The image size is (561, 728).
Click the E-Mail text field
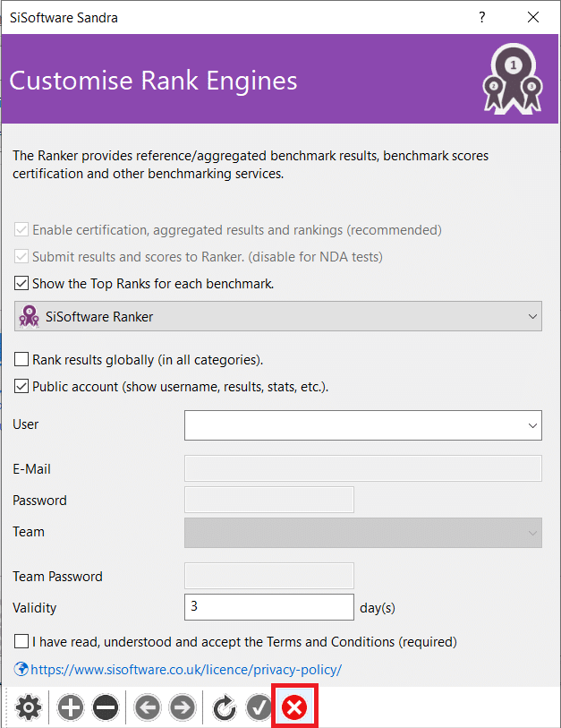point(362,468)
